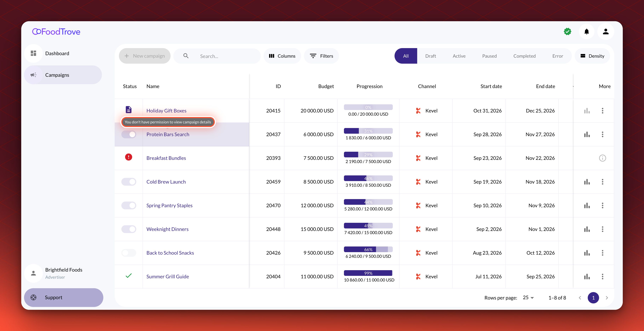Click the completed checkmark for Summer Grill Guide
The width and height of the screenshot is (644, 331).
[x=128, y=275]
